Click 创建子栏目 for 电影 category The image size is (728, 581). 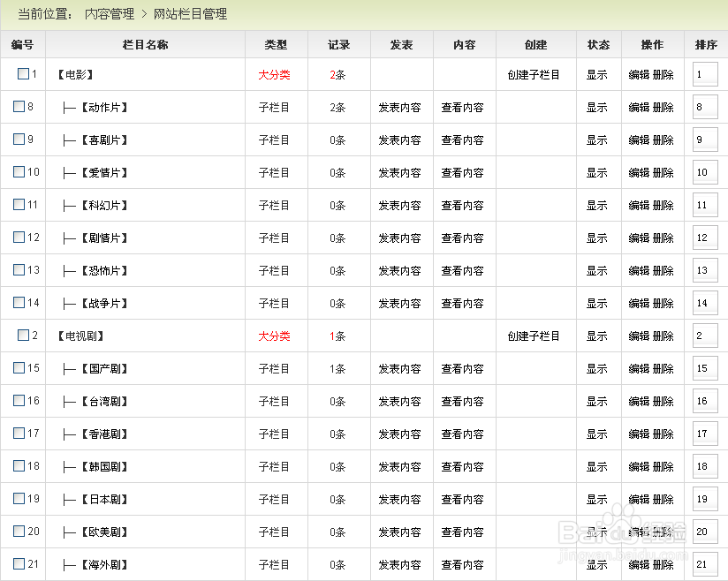(534, 75)
